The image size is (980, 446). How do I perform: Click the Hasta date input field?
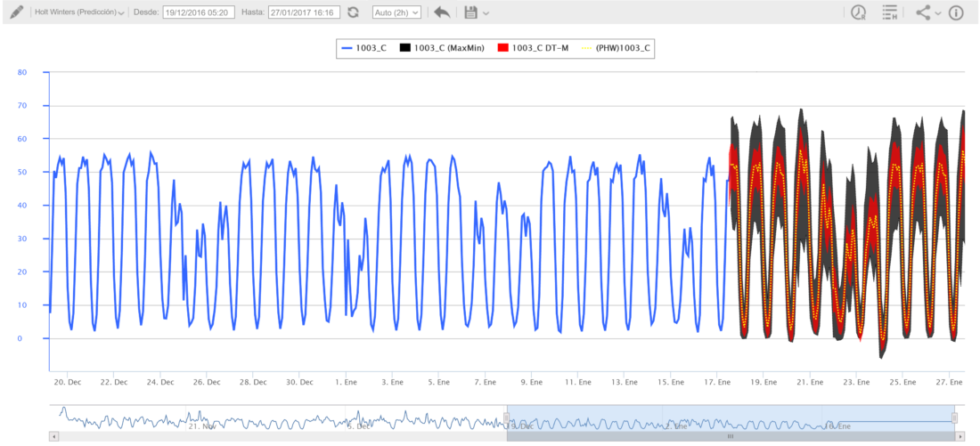[305, 12]
